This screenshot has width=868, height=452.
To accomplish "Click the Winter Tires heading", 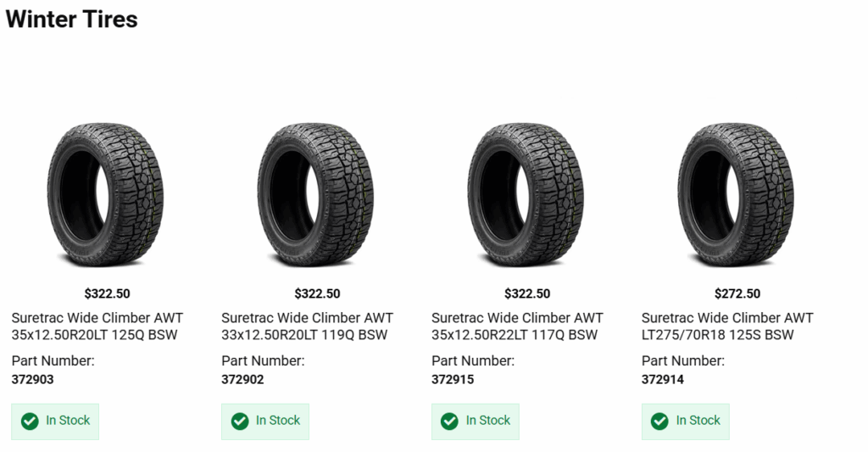I will point(72,20).
